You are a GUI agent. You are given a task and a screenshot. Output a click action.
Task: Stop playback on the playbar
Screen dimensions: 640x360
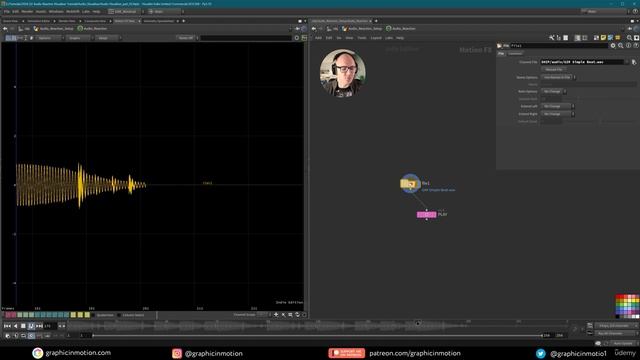pyautogui.click(x=23, y=326)
